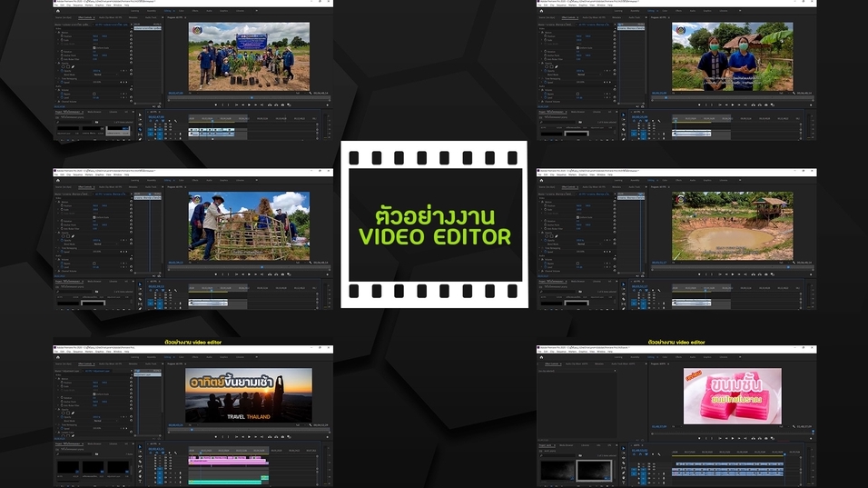
Task: Switch to Audio workspace in pink dessert window
Action: [693, 357]
